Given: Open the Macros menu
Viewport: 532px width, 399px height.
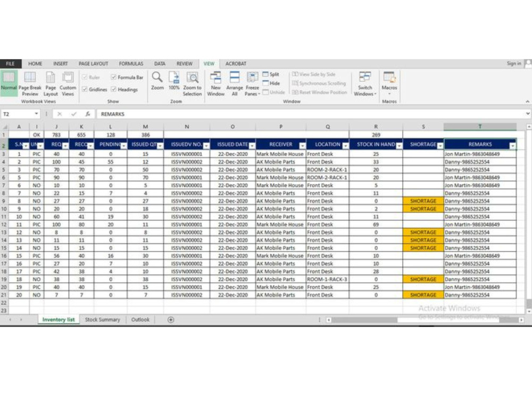Looking at the screenshot, I should coord(389,83).
